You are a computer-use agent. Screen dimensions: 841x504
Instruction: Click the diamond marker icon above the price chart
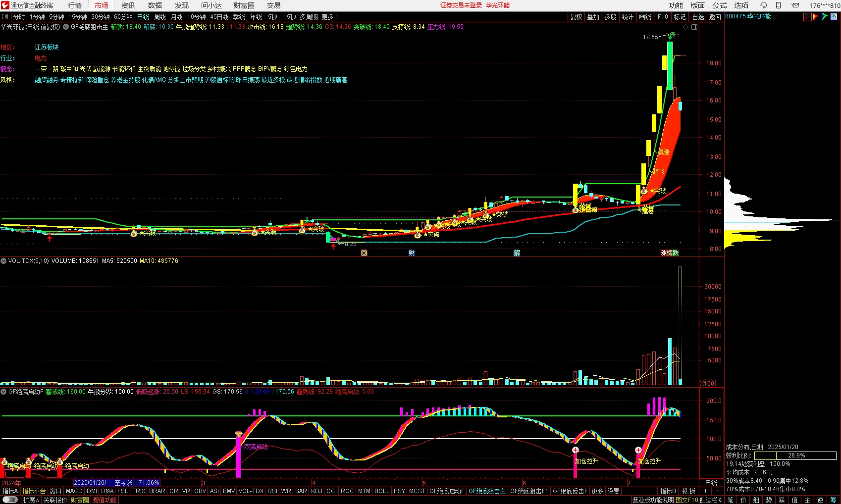685,27
